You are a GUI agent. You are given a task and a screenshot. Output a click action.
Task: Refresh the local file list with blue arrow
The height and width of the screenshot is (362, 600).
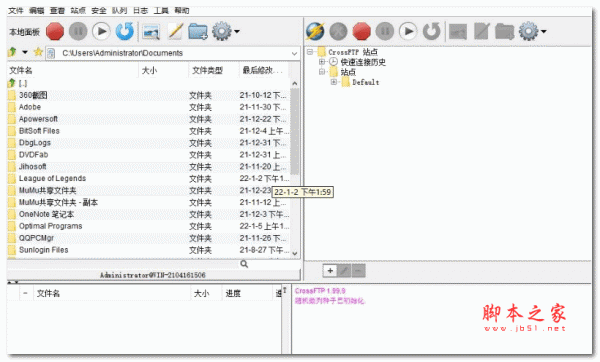click(x=125, y=31)
